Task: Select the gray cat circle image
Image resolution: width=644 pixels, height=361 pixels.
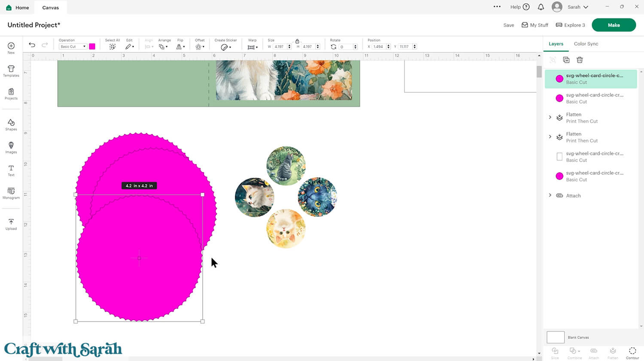Action: [286, 166]
